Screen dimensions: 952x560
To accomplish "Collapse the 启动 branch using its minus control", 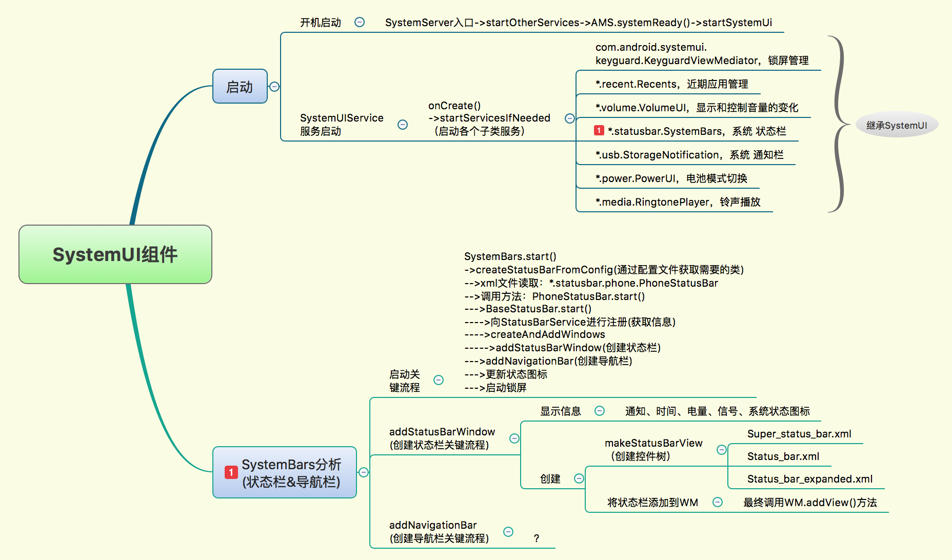I will [x=273, y=87].
